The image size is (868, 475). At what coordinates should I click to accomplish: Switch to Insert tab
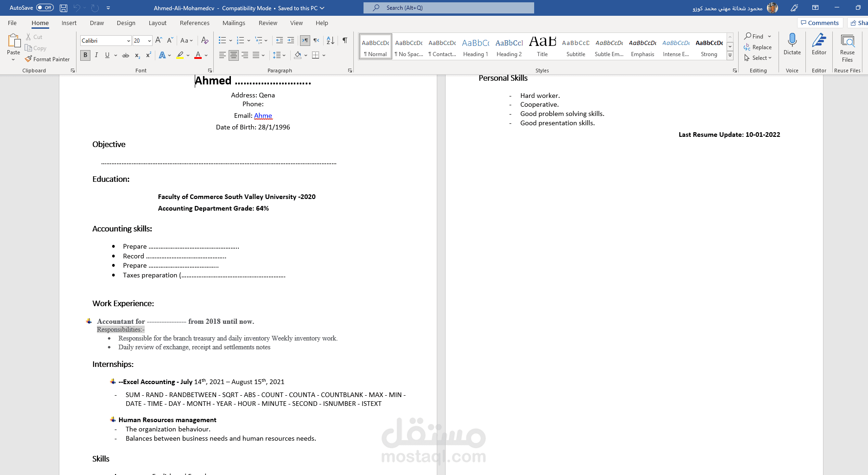[x=69, y=23]
